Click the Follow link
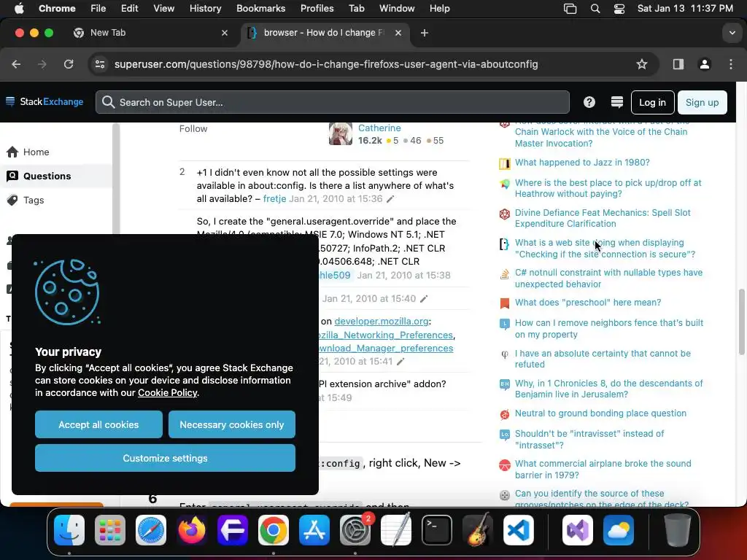This screenshot has width=747, height=560. [x=193, y=128]
